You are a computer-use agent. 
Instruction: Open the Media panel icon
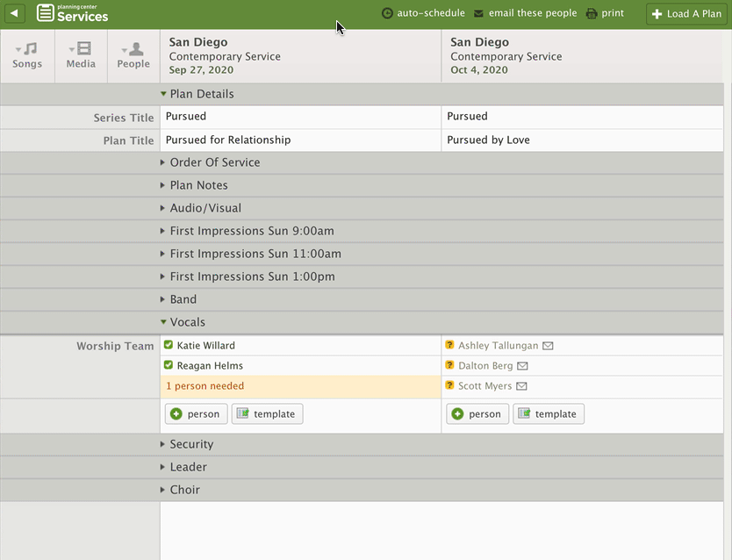pyautogui.click(x=80, y=55)
